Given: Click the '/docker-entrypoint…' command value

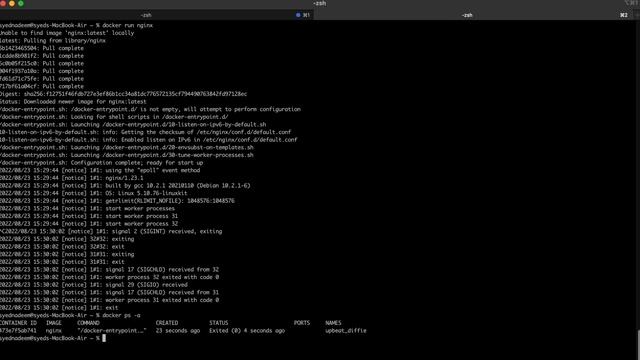Looking at the screenshot, I should pyautogui.click(x=112, y=331).
